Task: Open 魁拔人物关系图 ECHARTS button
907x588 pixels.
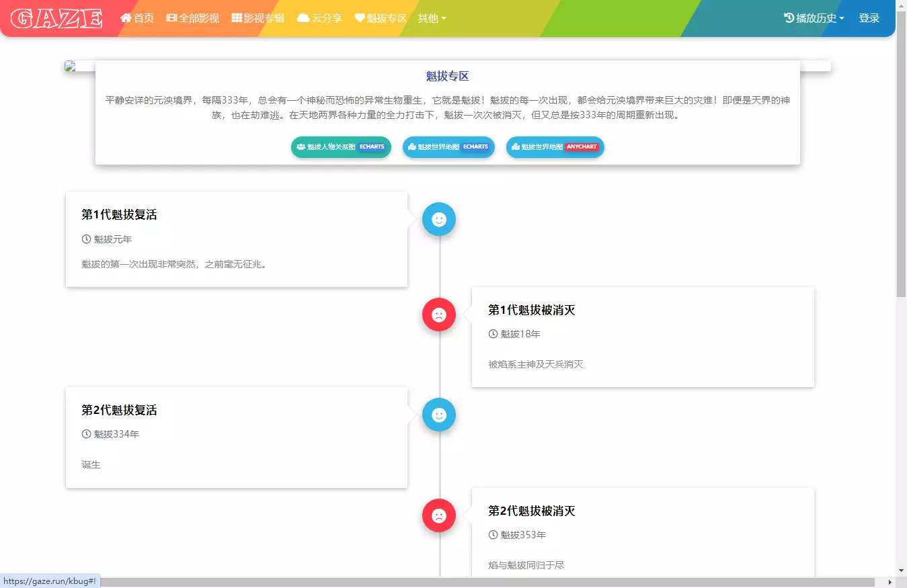Action: pos(341,147)
